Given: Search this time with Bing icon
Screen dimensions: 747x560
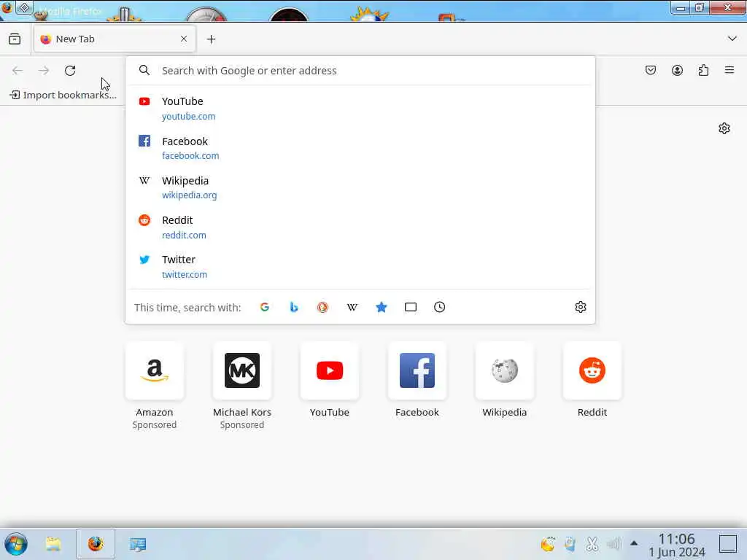Looking at the screenshot, I should click(x=294, y=307).
